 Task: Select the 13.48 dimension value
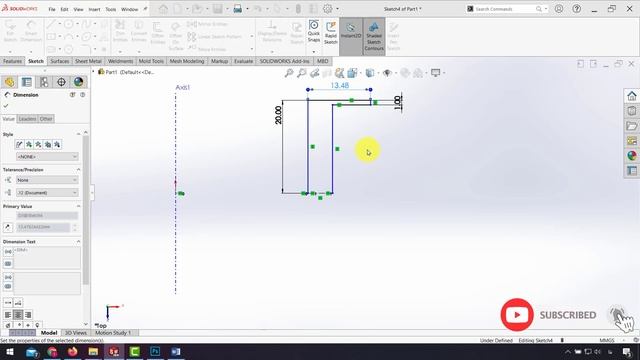click(340, 85)
